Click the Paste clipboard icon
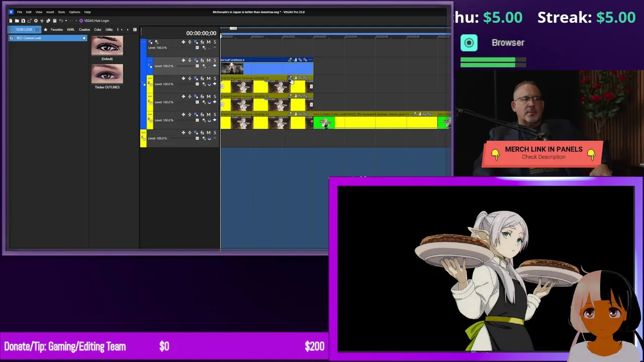The width and height of the screenshot is (644, 362). click(54, 21)
